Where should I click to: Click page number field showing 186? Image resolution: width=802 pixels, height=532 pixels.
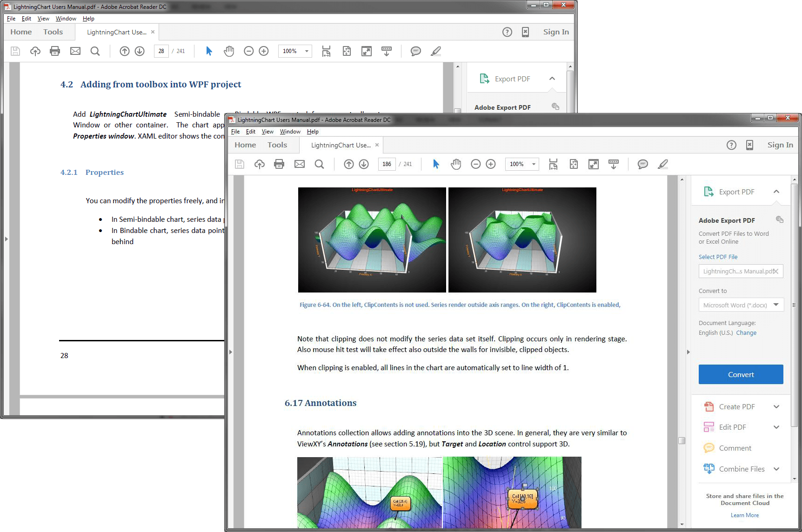point(387,164)
